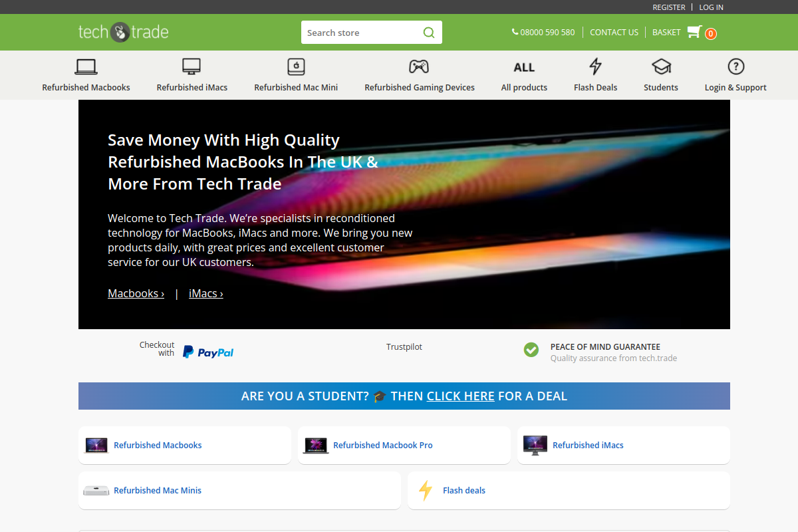Click 'Quality assurance from tech.trade' text
The width and height of the screenshot is (798, 532).
(x=614, y=358)
